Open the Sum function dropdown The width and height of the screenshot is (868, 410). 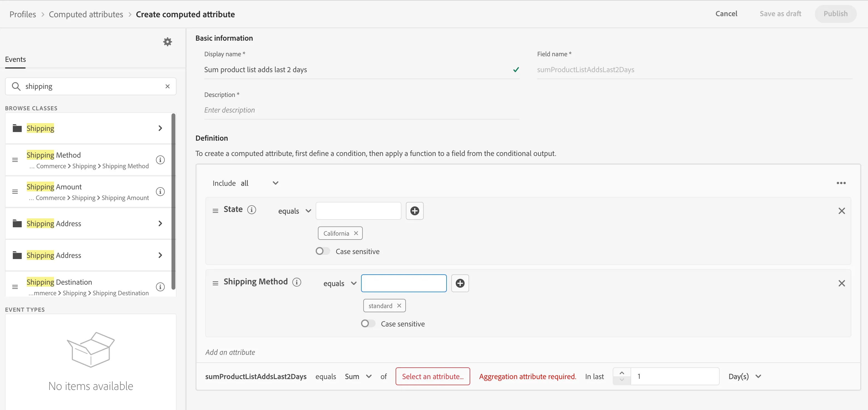[x=358, y=377]
